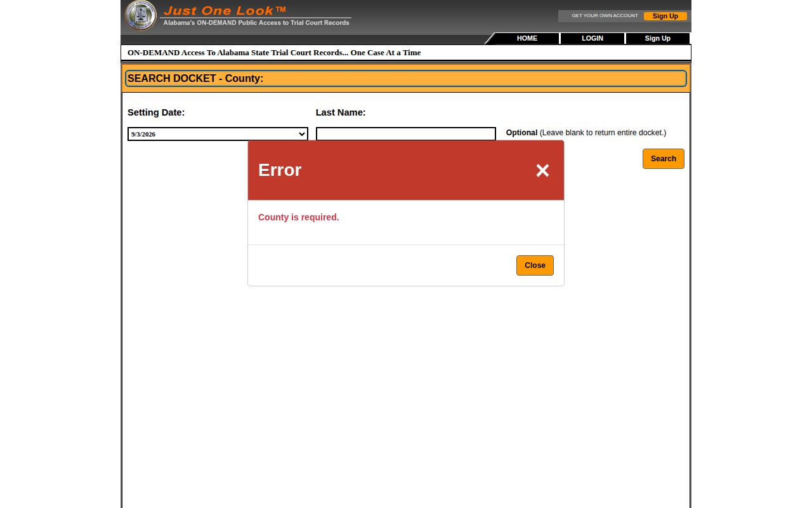Image resolution: width=812 pixels, height=508 pixels.
Task: Open the LOGIN menu item
Action: point(593,38)
